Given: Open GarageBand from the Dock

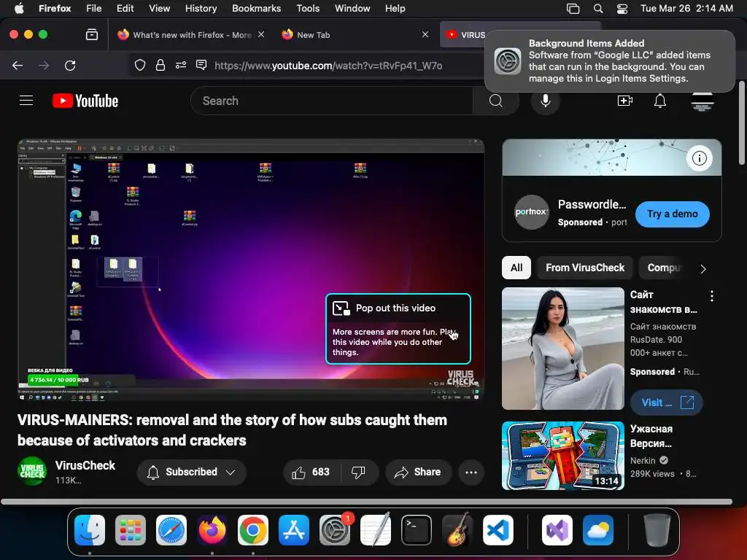Looking at the screenshot, I should 457,530.
